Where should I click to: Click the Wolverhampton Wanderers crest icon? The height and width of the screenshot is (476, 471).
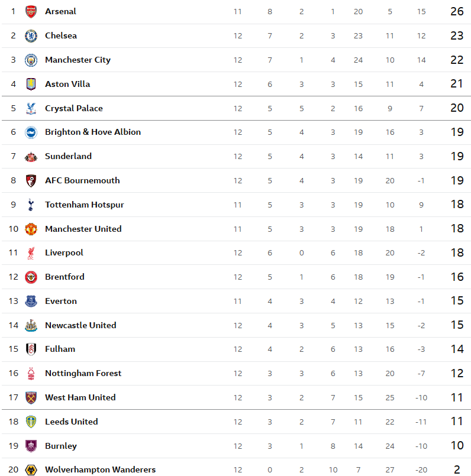31,469
